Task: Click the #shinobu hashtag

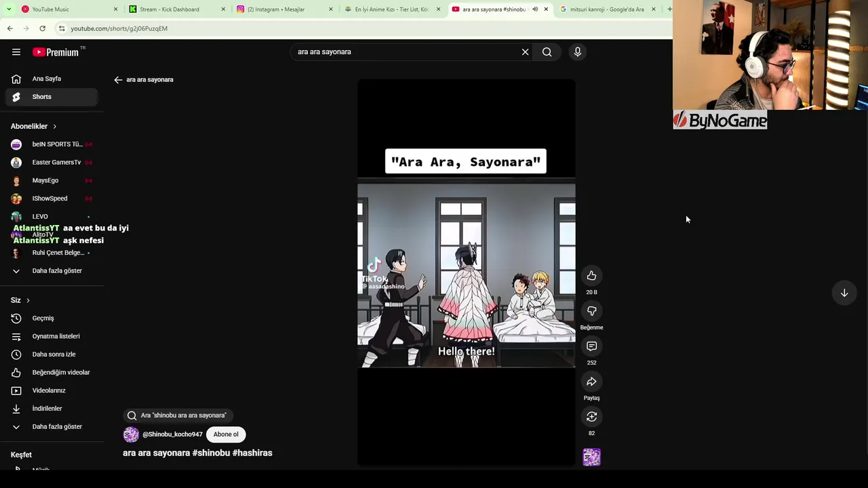Action: [x=211, y=453]
